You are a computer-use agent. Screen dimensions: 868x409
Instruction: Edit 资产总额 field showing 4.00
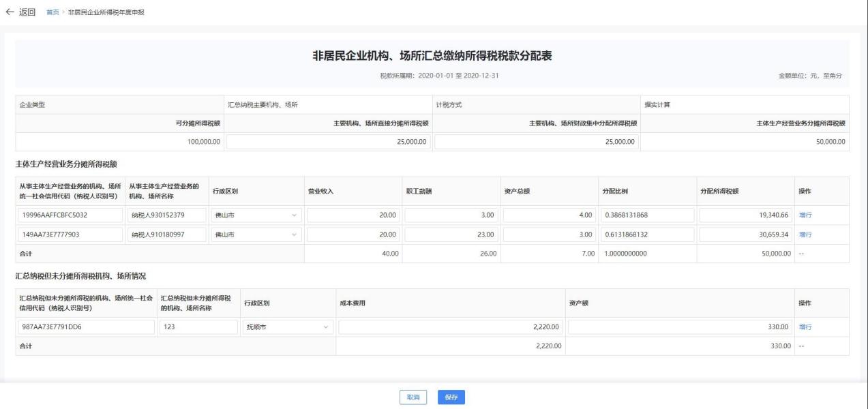click(549, 215)
